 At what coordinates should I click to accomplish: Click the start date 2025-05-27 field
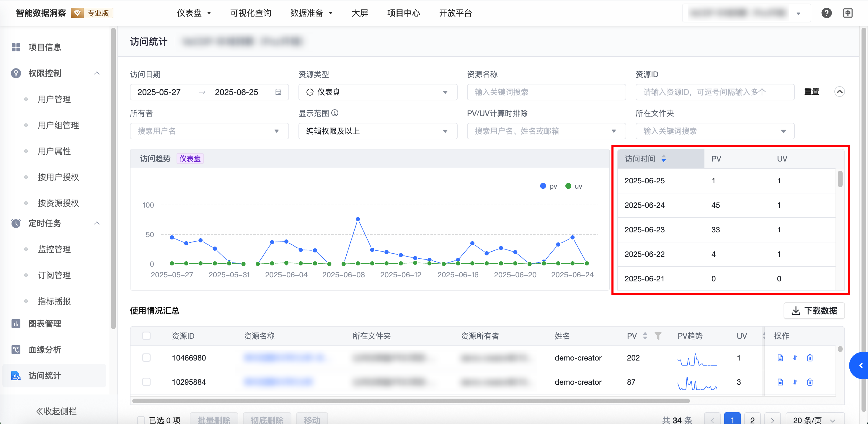click(x=159, y=92)
